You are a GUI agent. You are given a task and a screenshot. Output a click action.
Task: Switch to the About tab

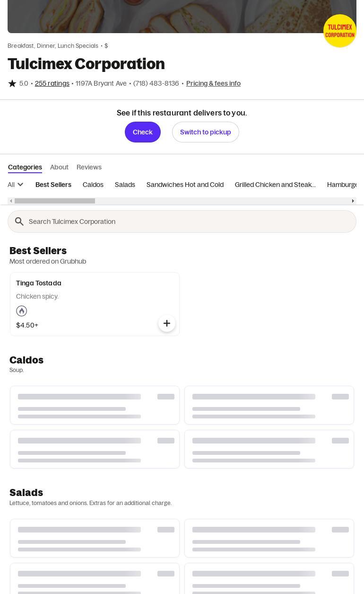[59, 167]
